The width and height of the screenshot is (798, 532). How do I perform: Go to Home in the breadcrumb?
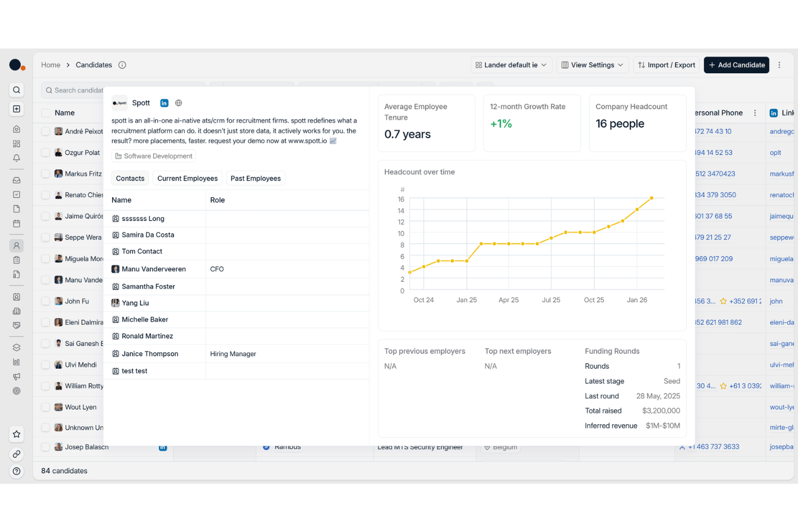[x=51, y=65]
